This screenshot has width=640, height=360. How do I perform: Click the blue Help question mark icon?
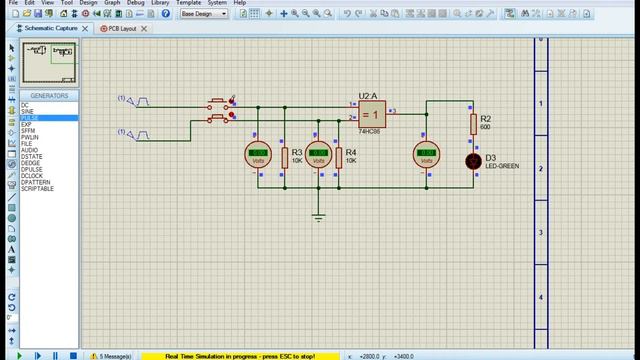pos(166,13)
